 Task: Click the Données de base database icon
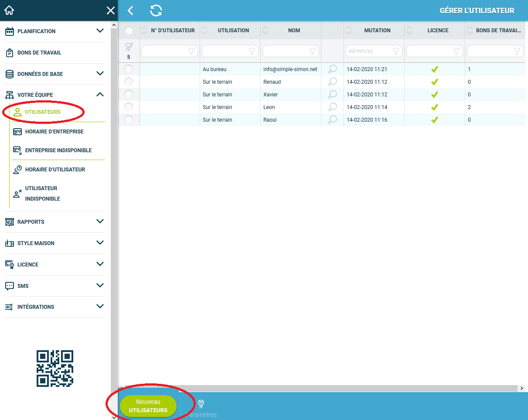coord(9,74)
